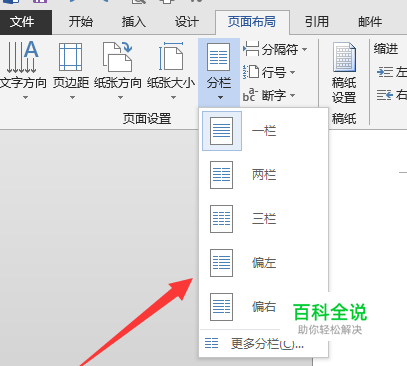This screenshot has width=407, height=366.
Task: Open the 设计 ribbon tab
Action: [x=187, y=22]
